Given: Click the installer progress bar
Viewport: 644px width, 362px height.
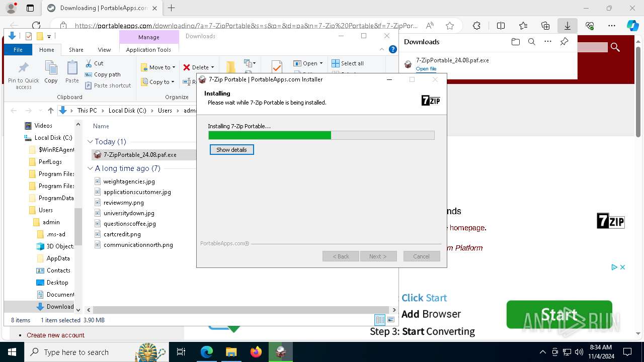Looking at the screenshot, I should tap(321, 135).
